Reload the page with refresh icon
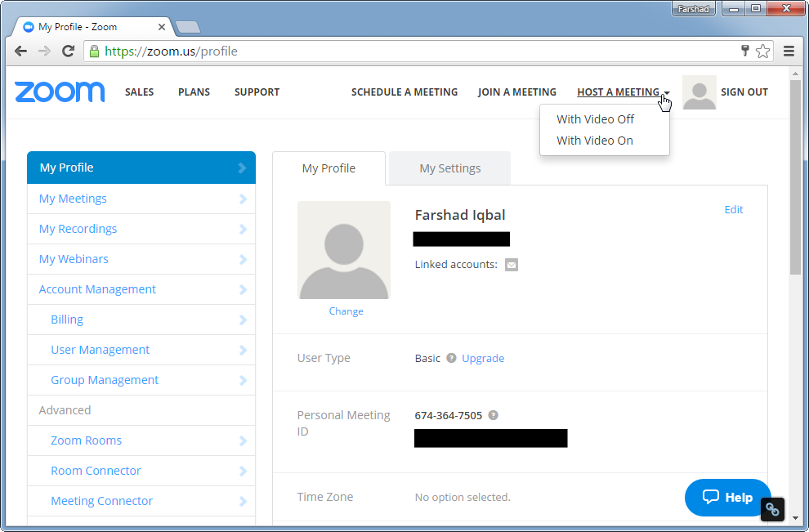This screenshot has height=532, width=809. tap(69, 51)
